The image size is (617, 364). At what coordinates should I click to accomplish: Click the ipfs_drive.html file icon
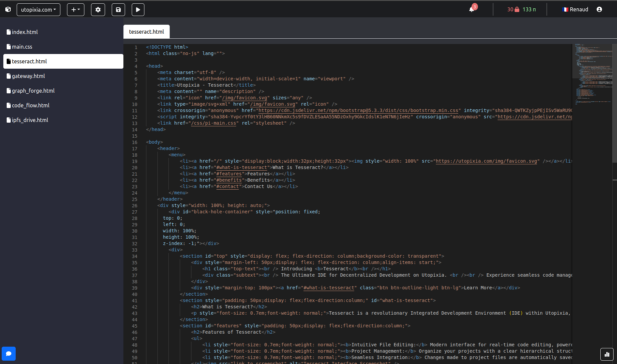[x=9, y=120]
